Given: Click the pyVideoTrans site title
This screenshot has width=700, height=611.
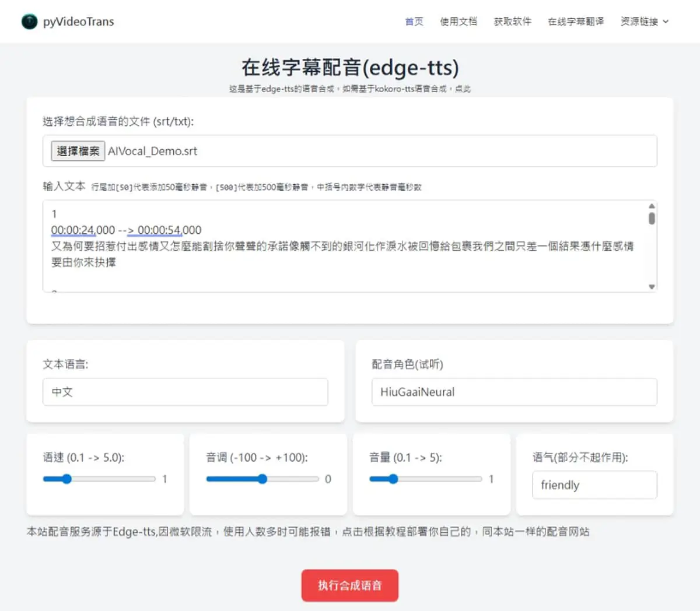Looking at the screenshot, I should pos(79,22).
